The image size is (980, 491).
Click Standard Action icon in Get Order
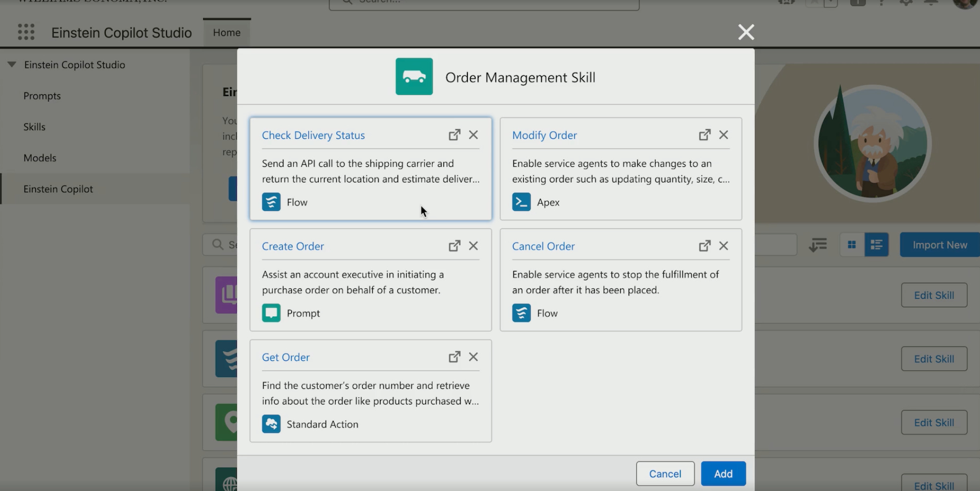(271, 424)
